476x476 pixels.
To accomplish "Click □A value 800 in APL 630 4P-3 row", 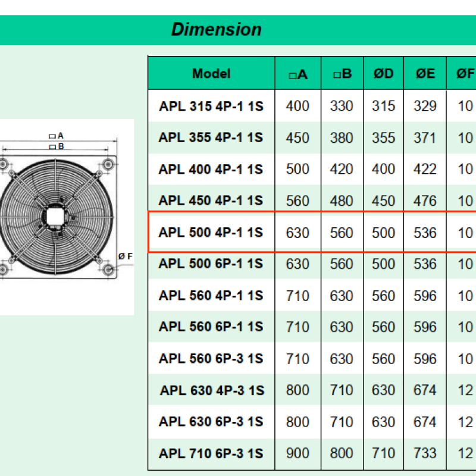I will click(297, 391).
